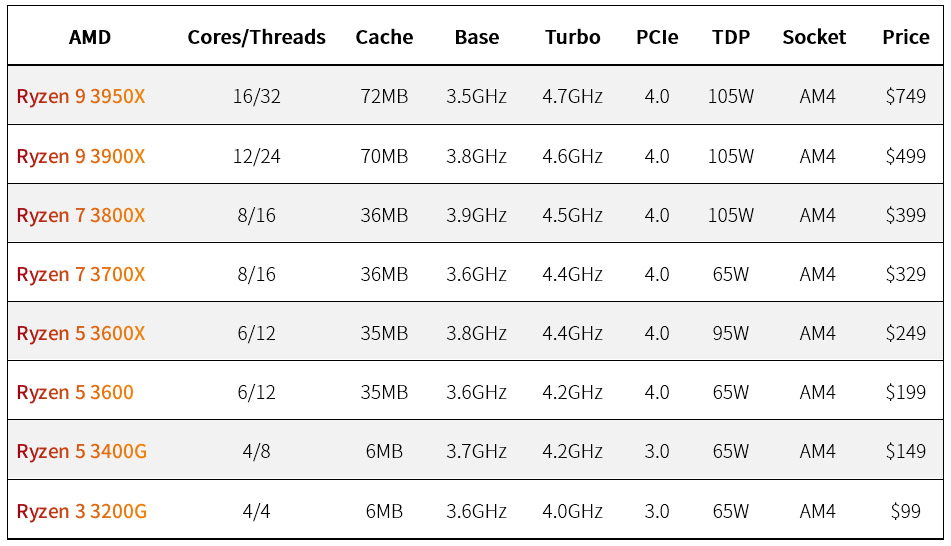Select the Ryzen 5 3600 row label
The image size is (951, 546).
75,392
